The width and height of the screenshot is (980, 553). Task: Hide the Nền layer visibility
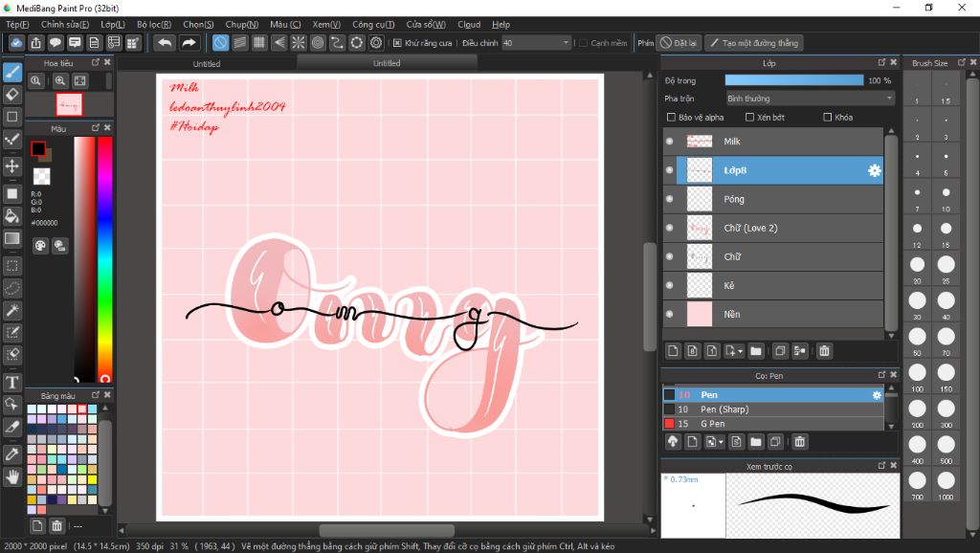(669, 314)
